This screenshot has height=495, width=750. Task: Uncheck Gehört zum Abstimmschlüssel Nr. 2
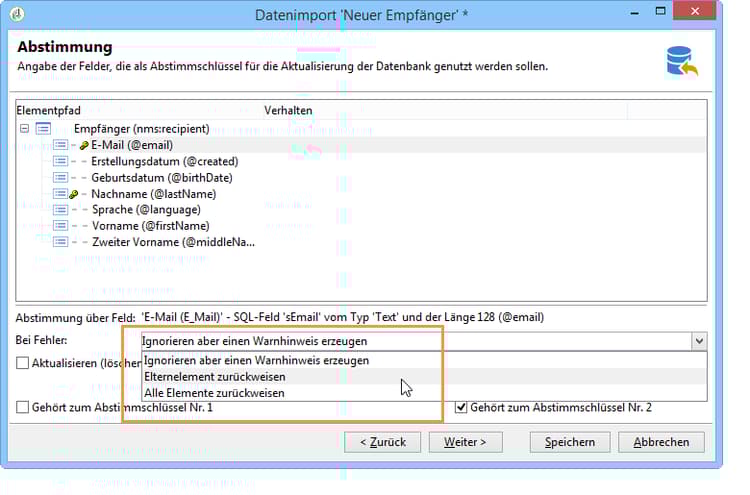click(461, 407)
